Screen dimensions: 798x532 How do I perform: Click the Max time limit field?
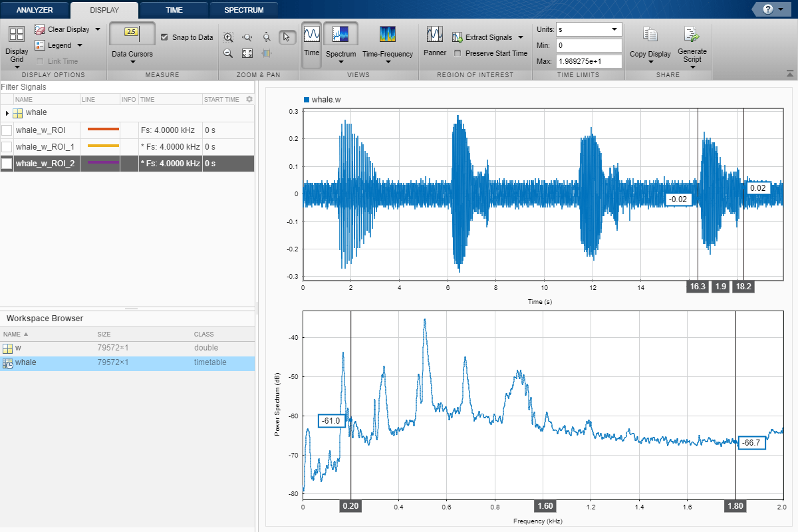point(589,61)
